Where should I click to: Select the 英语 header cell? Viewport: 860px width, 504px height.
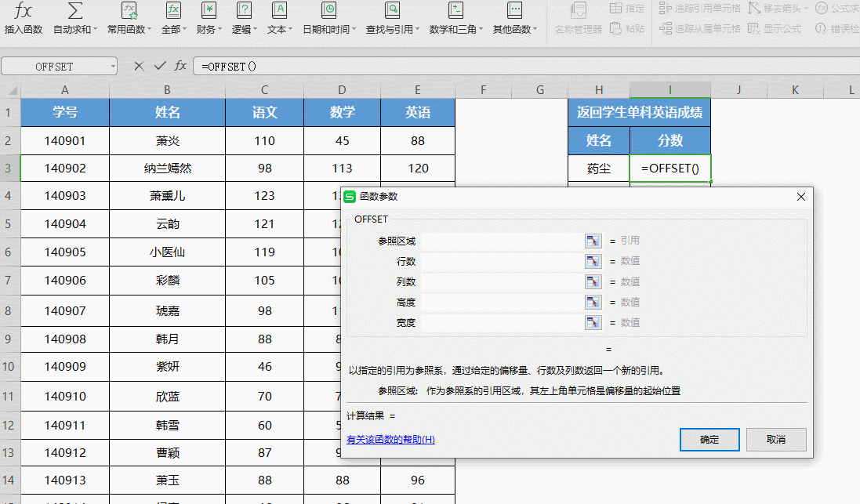pyautogui.click(x=418, y=112)
